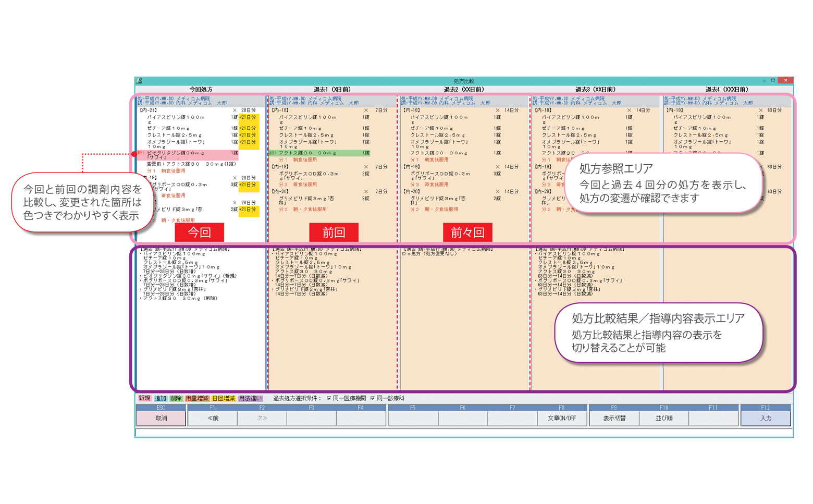Click the 追加 blue legend swatch
The width and height of the screenshot is (813, 504).
pyautogui.click(x=161, y=399)
